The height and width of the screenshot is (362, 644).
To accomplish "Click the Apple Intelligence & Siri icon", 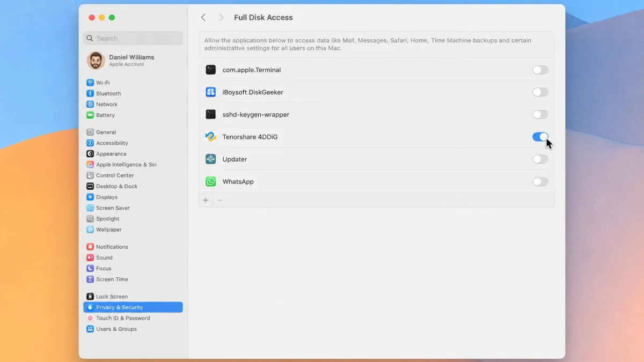I will tap(90, 165).
